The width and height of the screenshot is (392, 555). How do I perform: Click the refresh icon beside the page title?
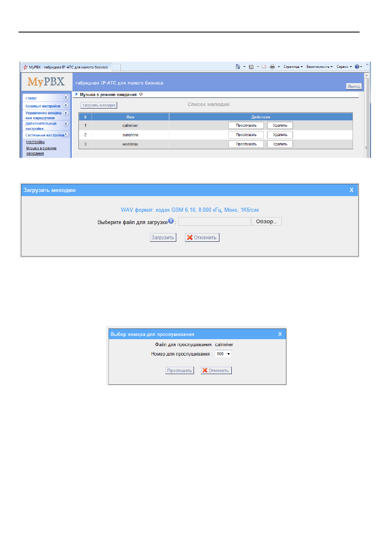pyautogui.click(x=141, y=95)
